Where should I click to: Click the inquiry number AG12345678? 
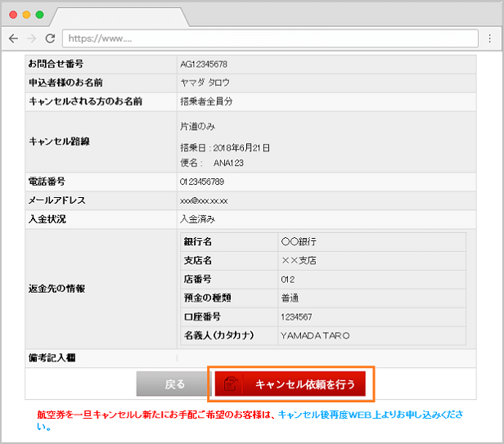[x=204, y=64]
